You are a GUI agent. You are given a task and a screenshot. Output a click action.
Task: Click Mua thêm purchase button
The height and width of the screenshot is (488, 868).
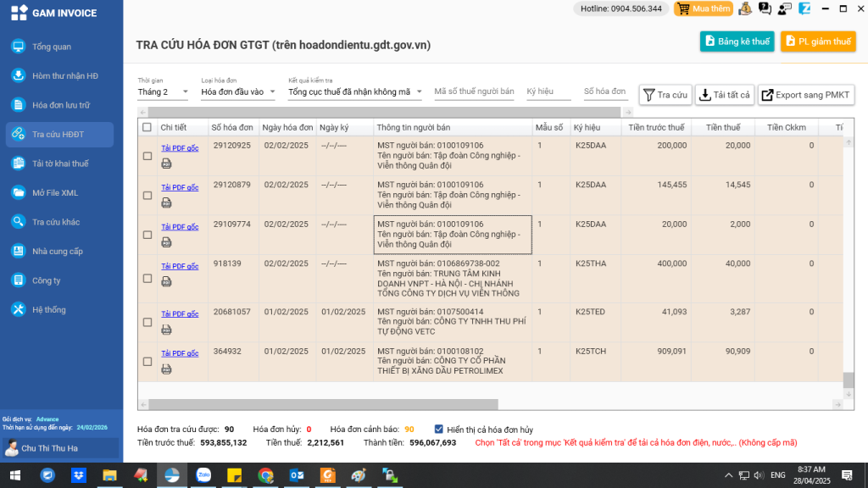click(x=704, y=8)
